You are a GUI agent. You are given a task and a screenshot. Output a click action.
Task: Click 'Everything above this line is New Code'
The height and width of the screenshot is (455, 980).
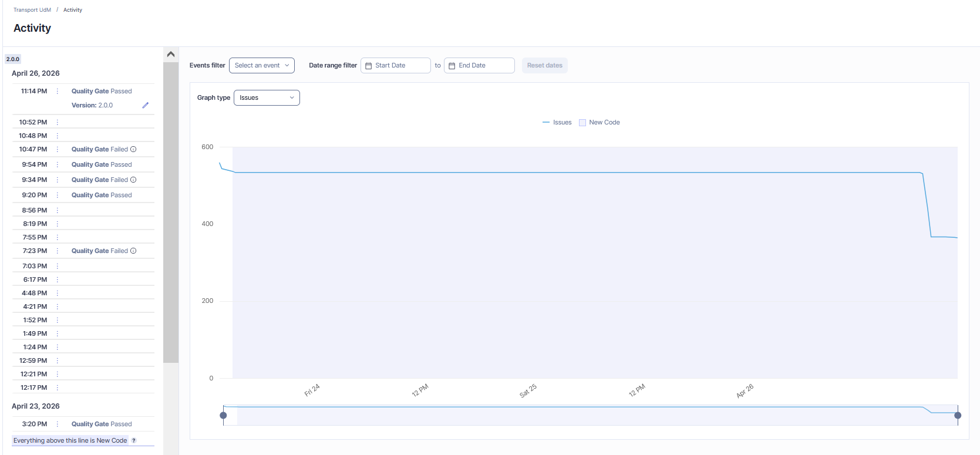click(70, 440)
